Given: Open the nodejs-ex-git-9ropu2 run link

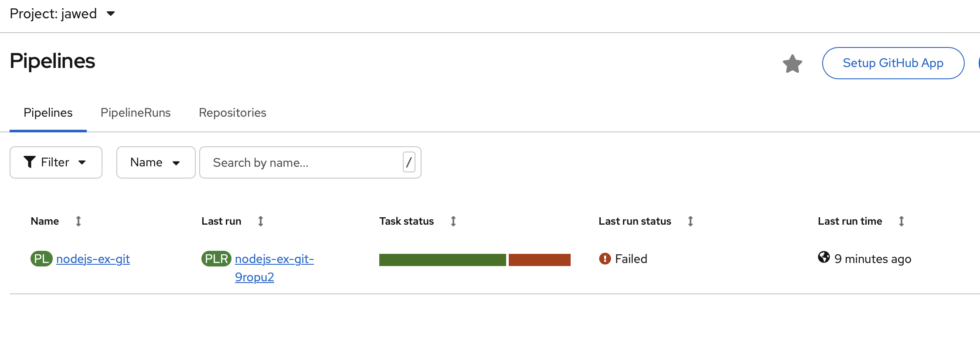Looking at the screenshot, I should [274, 259].
